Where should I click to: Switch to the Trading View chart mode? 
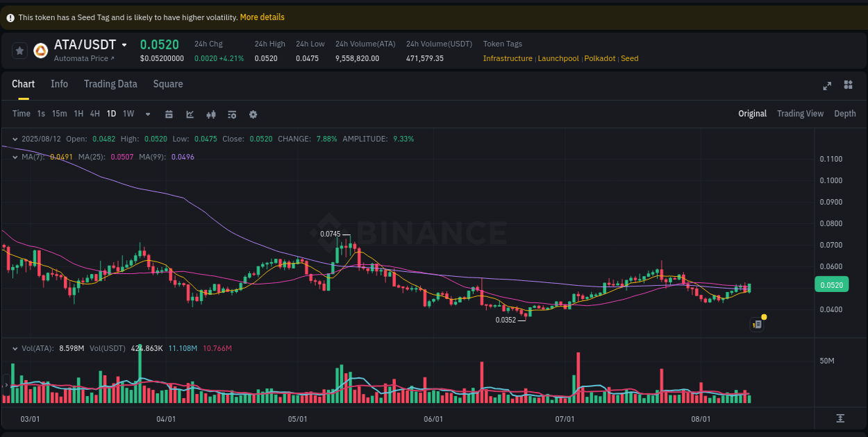pyautogui.click(x=800, y=113)
